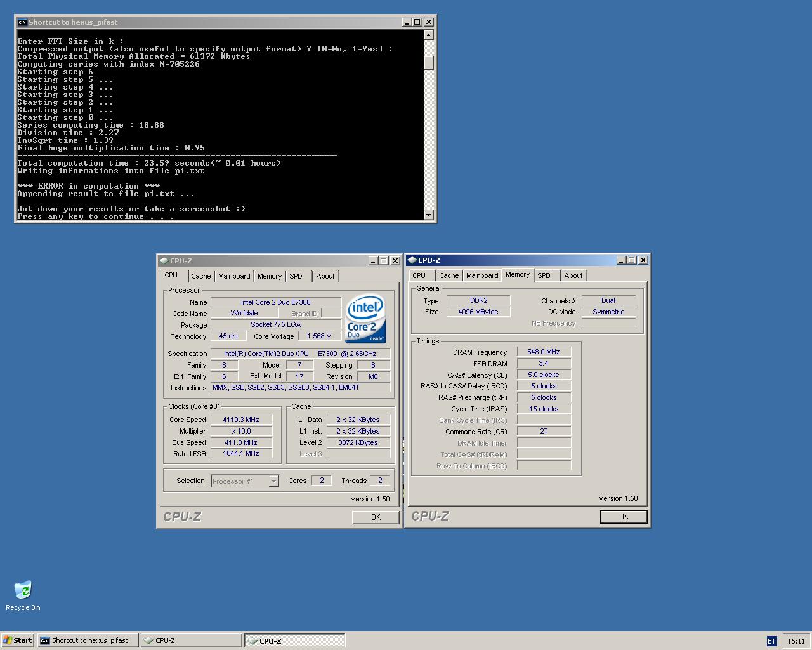812x650 pixels.
Task: Click the 1644.1 MHz rated FSB value
Action: pos(241,453)
